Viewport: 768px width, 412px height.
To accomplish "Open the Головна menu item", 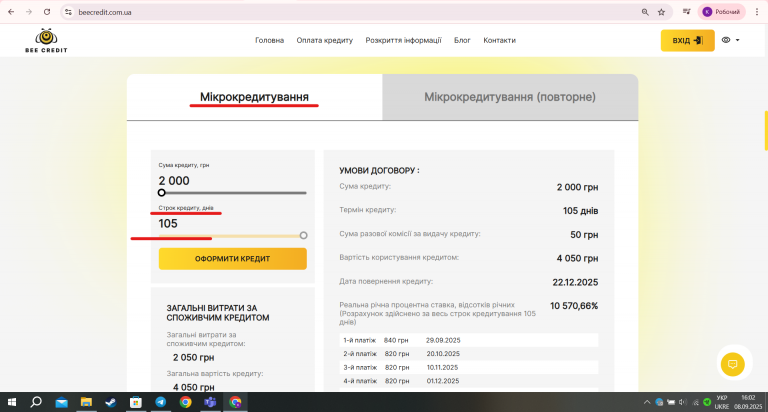I will point(269,40).
